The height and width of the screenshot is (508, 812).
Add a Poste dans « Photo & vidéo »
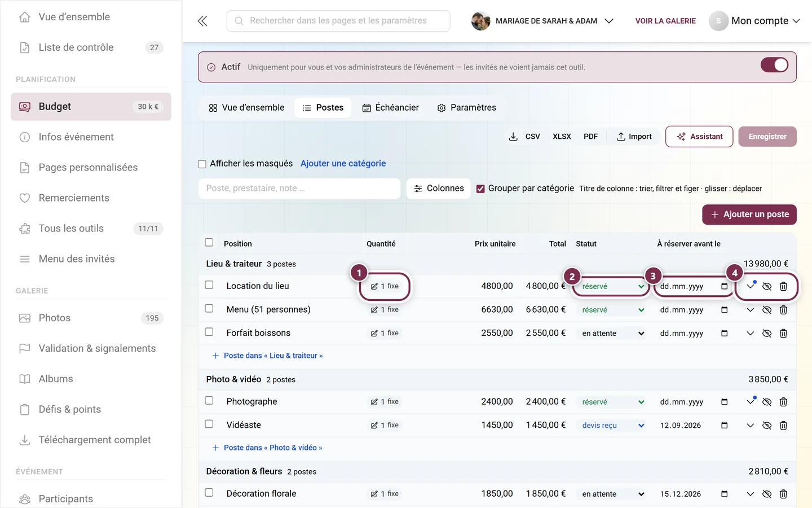click(267, 448)
